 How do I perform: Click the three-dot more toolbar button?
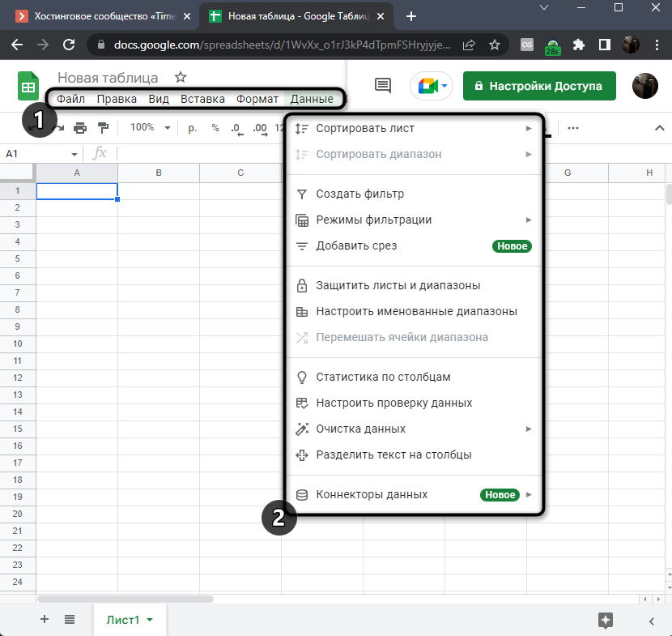tap(573, 127)
